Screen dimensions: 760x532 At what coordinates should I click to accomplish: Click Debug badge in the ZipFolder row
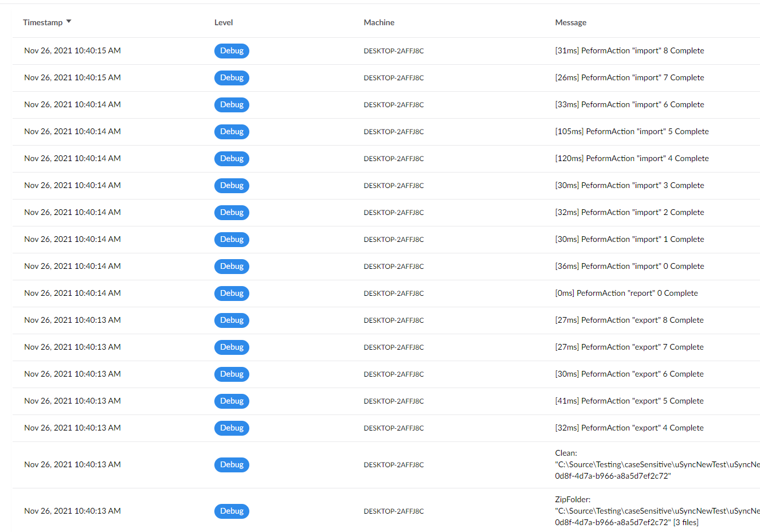pyautogui.click(x=232, y=511)
